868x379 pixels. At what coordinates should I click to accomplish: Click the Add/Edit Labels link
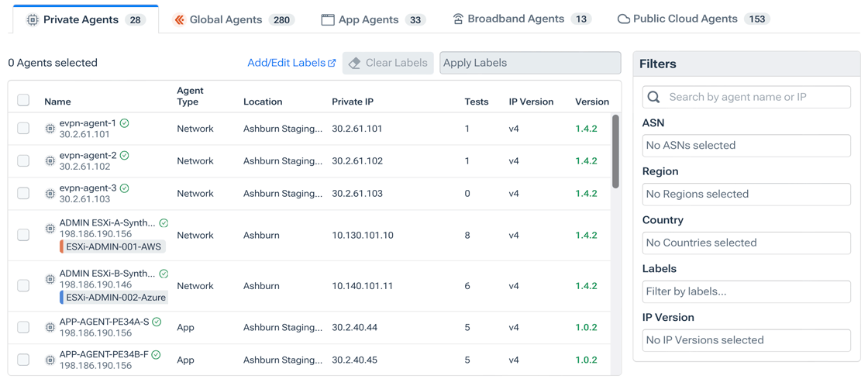(291, 63)
